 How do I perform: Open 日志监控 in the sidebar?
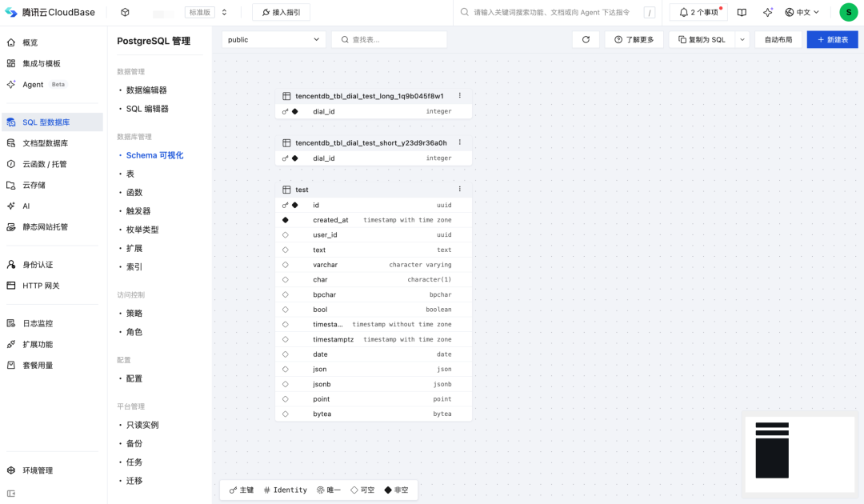[52, 323]
